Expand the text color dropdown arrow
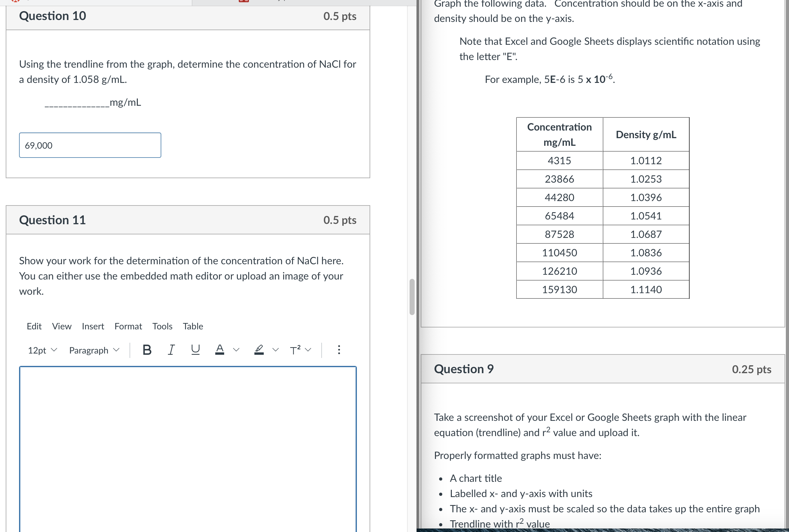This screenshot has width=789, height=532. point(237,350)
